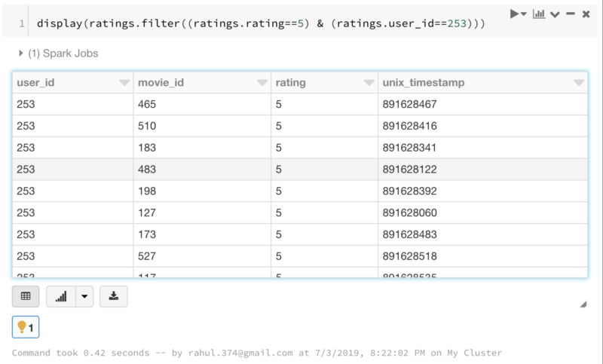Screen dimensions: 603x364
Task: Open the chart type dropdown arrow
Action: (84, 296)
